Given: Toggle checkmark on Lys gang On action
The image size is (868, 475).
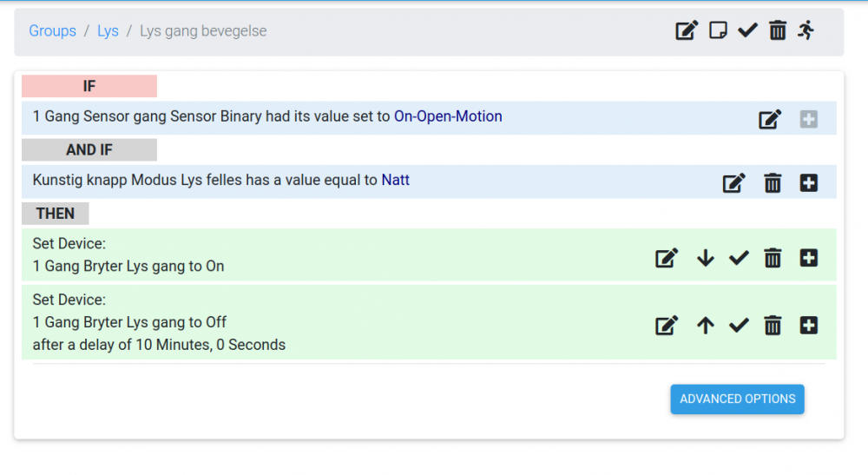Looking at the screenshot, I should click(739, 258).
